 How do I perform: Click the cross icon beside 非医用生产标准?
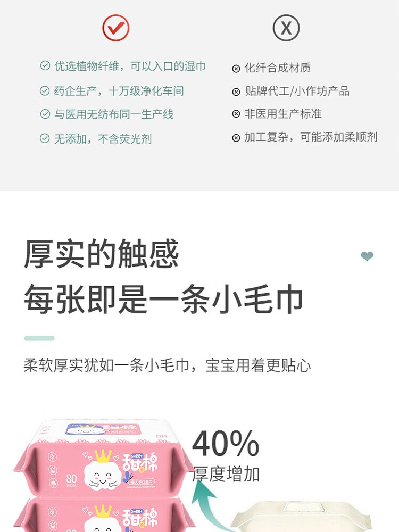[x=236, y=114]
